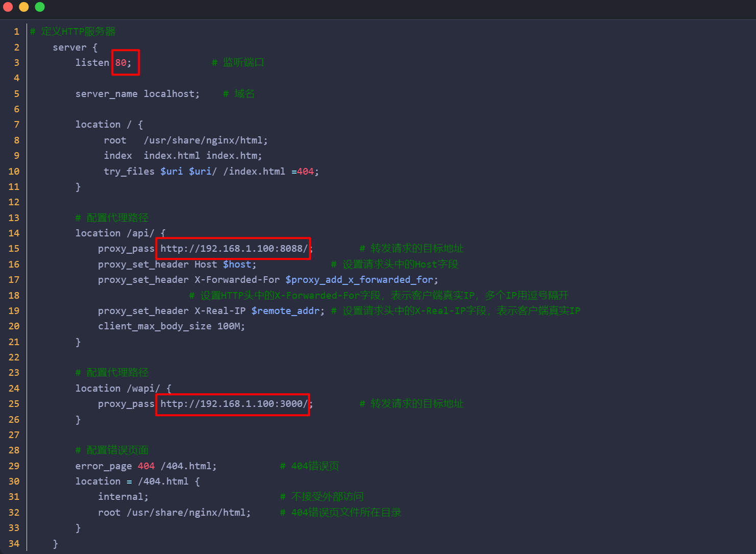The image size is (756, 554).
Task: Click the '=404;' value in try_files
Action: [305, 171]
